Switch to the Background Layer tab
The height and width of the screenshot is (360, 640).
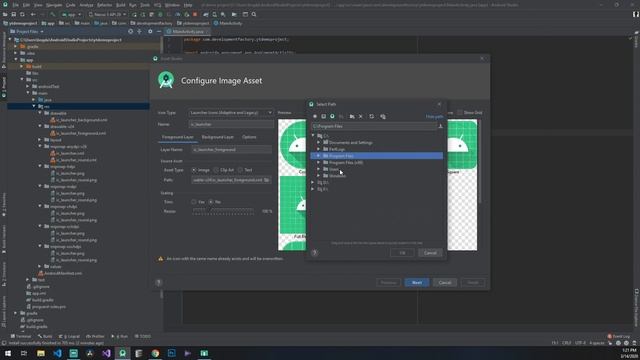click(x=218, y=137)
